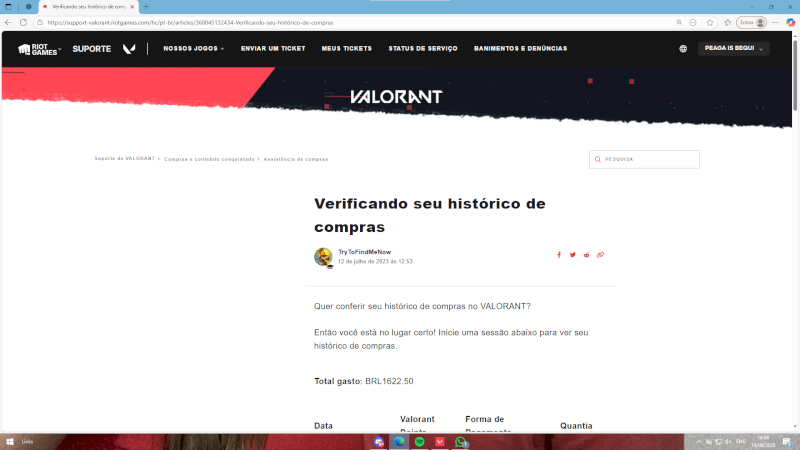800x450 pixels.
Task: Click the page vertical scrollbar
Action: point(795,74)
